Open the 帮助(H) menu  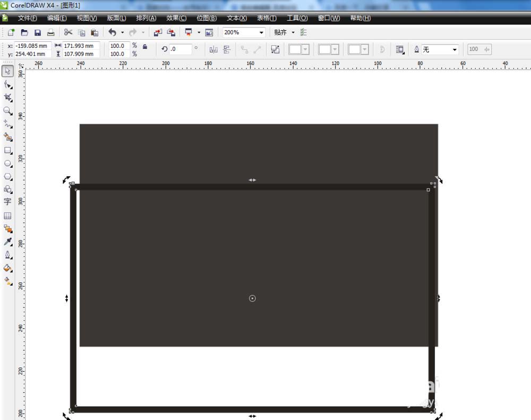click(361, 18)
